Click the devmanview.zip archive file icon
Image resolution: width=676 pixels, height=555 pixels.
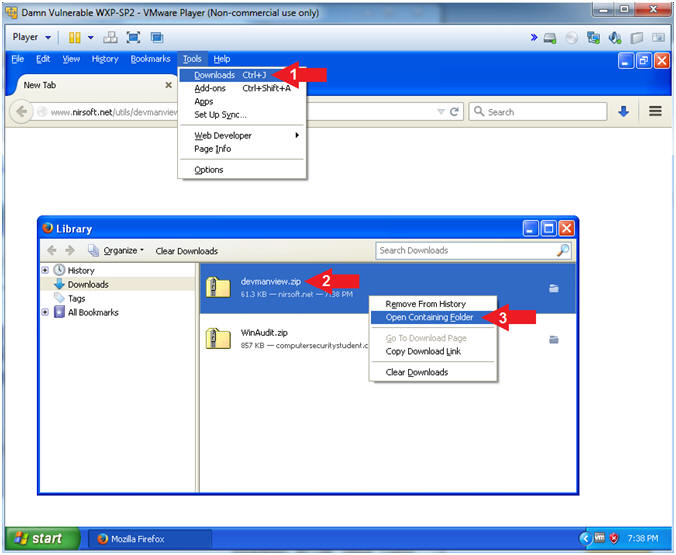tap(218, 288)
